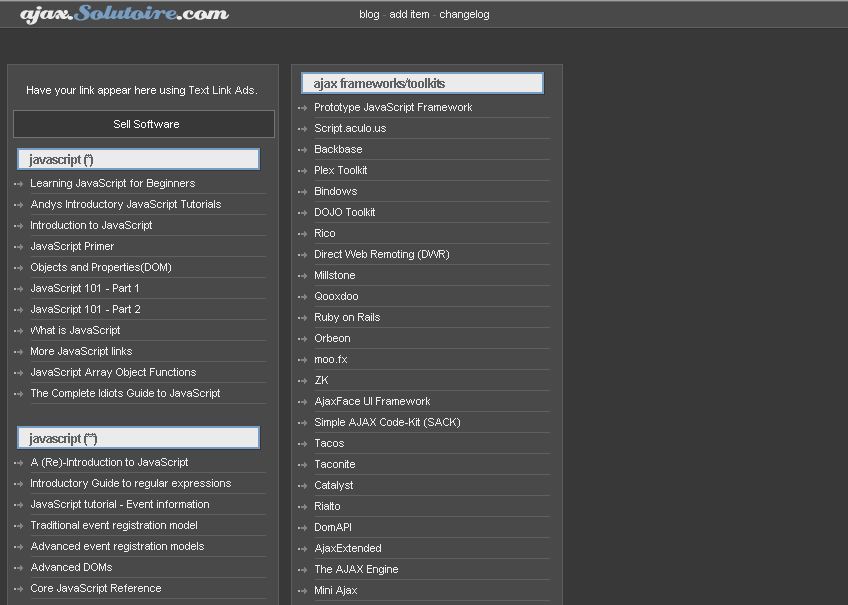Open Introduction to JavaScript link

pos(91,225)
